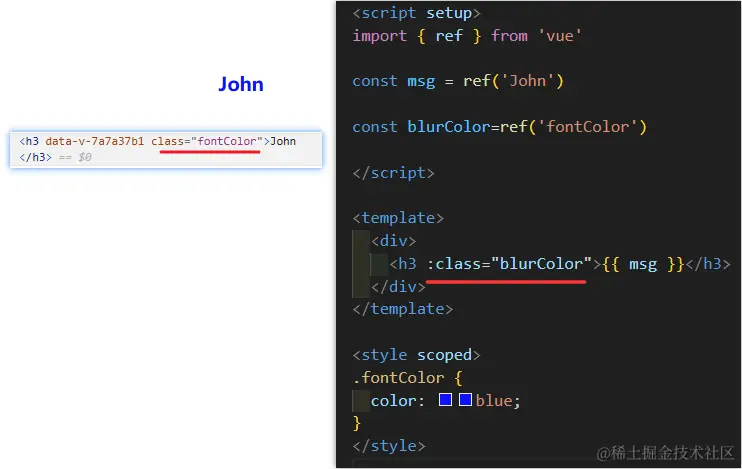Click the closing style tag
This screenshot has width=742, height=469.
(x=389, y=446)
